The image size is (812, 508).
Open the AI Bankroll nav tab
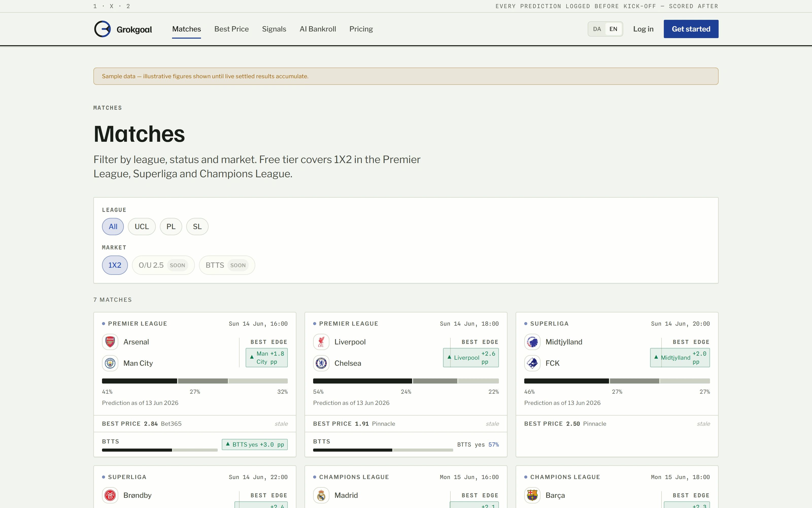tap(318, 29)
